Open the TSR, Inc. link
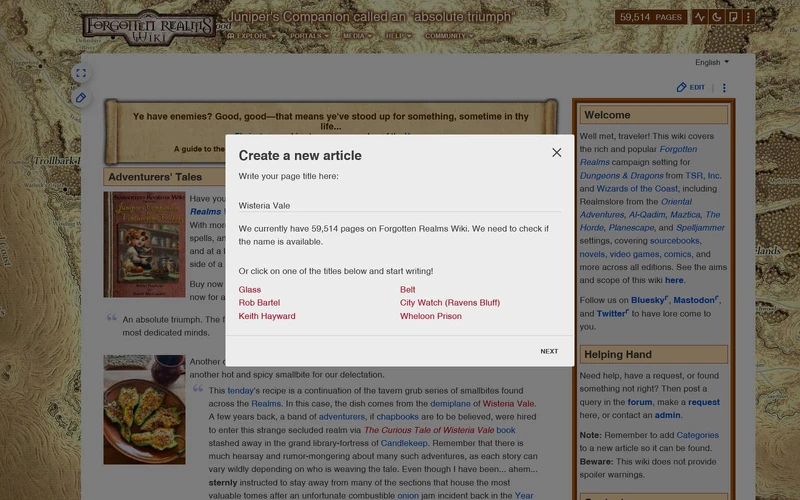Viewport: 800px width, 500px height. [x=703, y=176]
